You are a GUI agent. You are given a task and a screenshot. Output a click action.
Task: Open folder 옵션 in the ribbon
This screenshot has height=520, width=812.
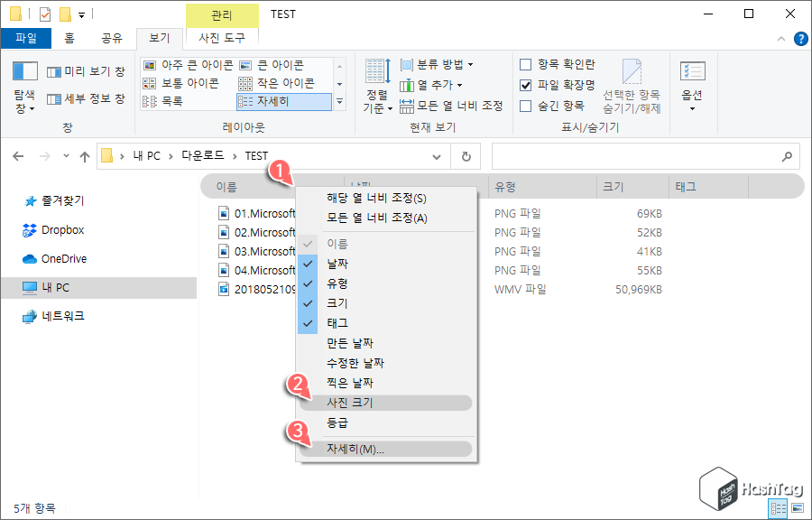[692, 81]
